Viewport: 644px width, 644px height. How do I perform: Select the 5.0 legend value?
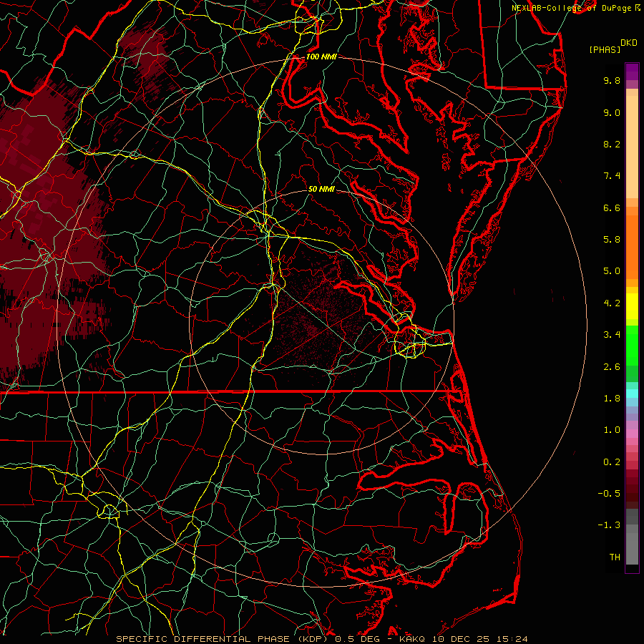pos(612,271)
